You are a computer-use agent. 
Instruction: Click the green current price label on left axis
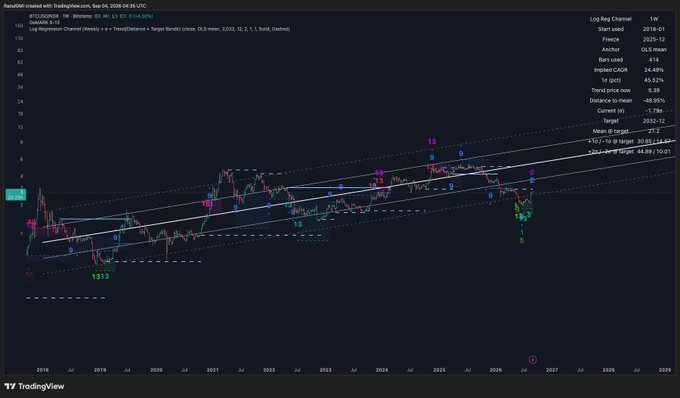pyautogui.click(x=16, y=195)
